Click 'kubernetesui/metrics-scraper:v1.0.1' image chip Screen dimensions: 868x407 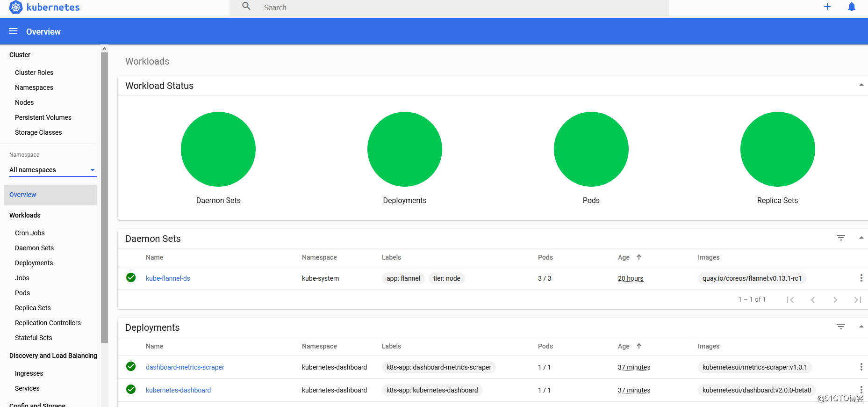click(755, 367)
